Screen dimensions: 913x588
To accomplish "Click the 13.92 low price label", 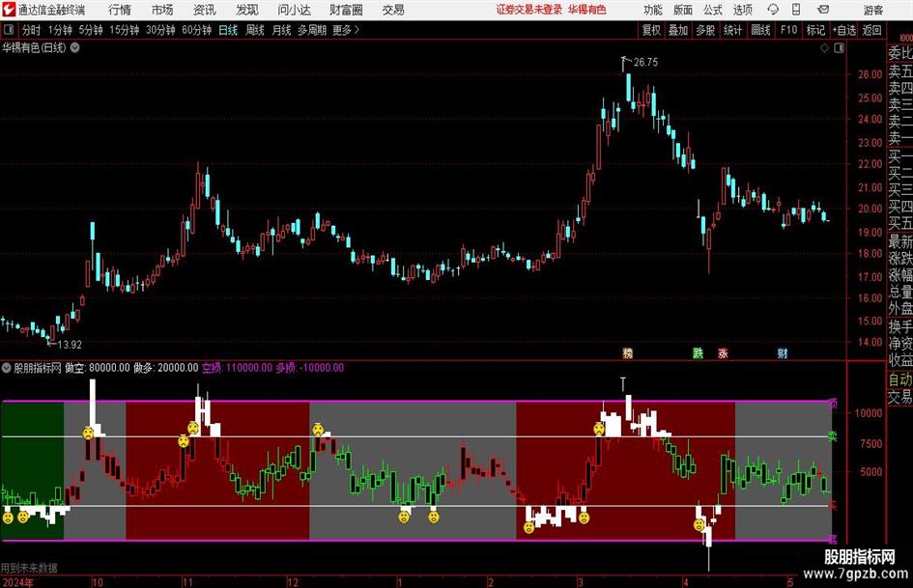I will coord(70,345).
